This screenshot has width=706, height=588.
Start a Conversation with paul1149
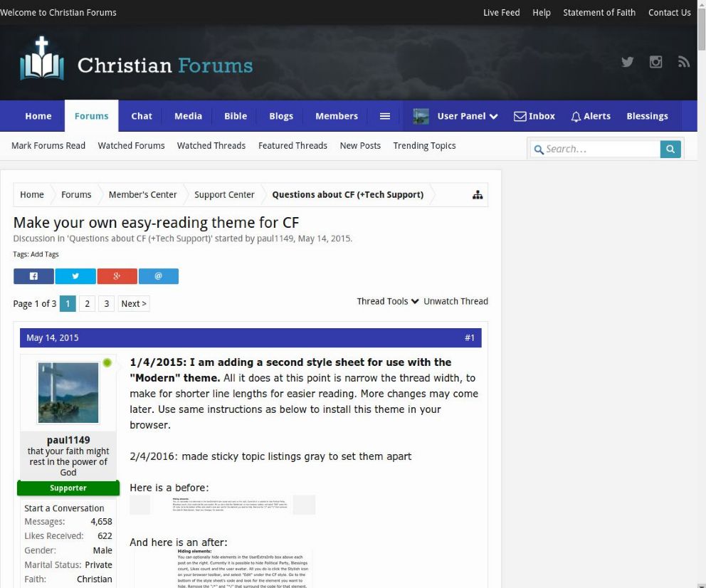64,508
